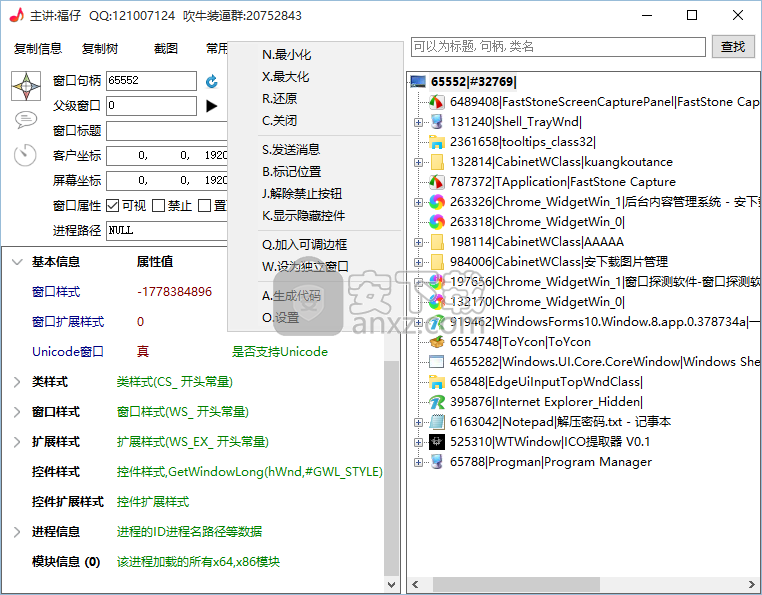Choose C.关闭 from the menu

coord(315,120)
